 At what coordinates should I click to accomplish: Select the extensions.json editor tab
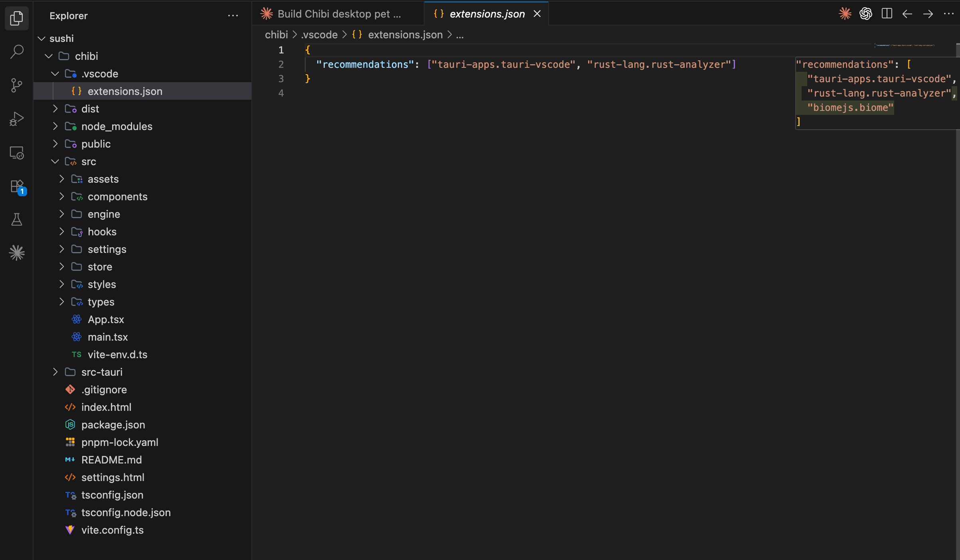pyautogui.click(x=486, y=14)
